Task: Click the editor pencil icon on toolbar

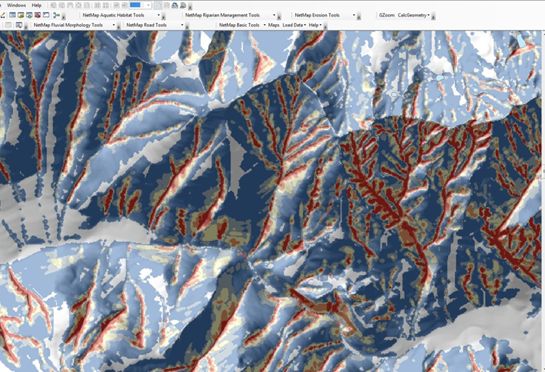Action: tap(3, 15)
